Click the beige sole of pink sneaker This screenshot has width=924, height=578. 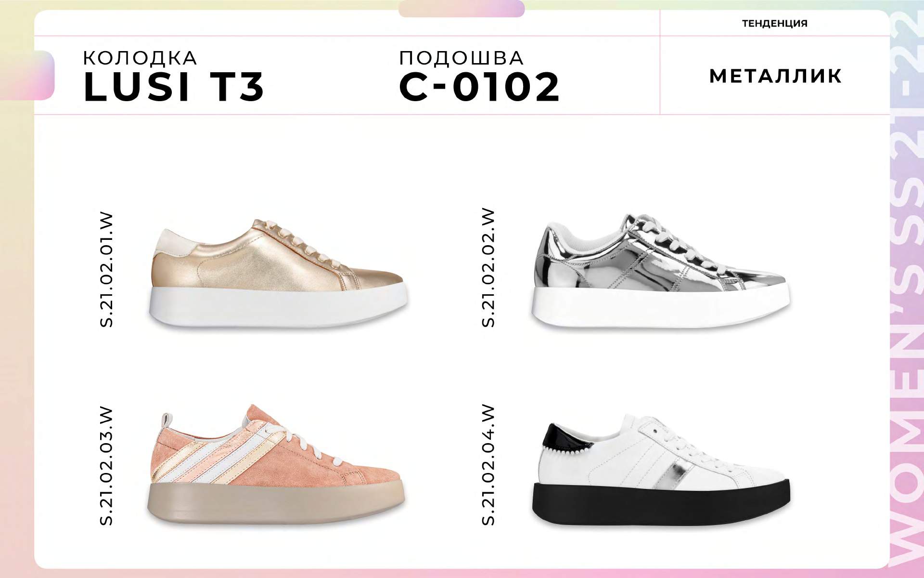(276, 502)
